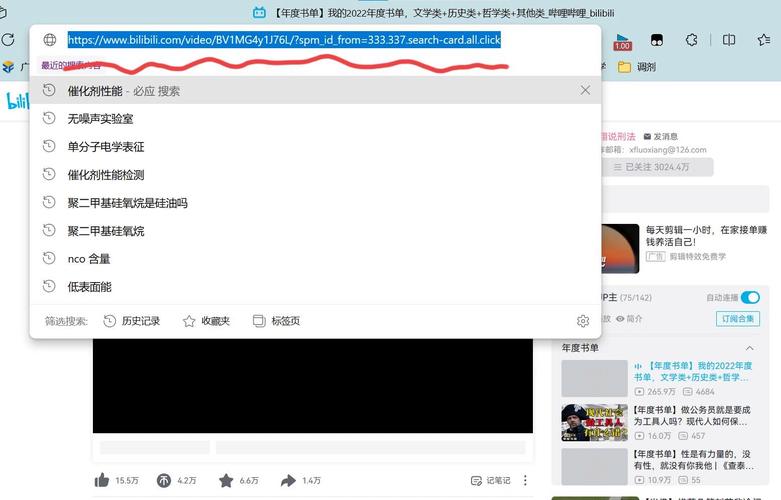Collapse the 年度书单 section
The height and width of the screenshot is (500, 781).
click(750, 348)
